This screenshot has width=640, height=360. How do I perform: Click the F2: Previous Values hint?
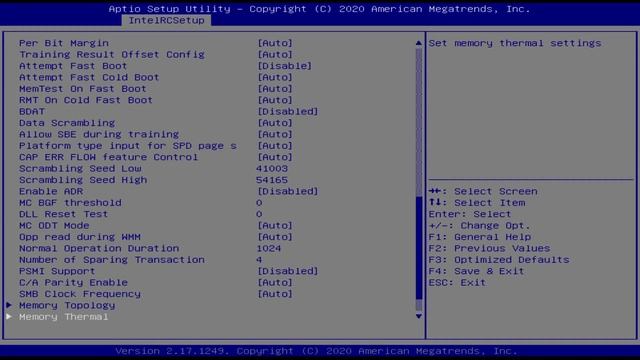pos(489,249)
